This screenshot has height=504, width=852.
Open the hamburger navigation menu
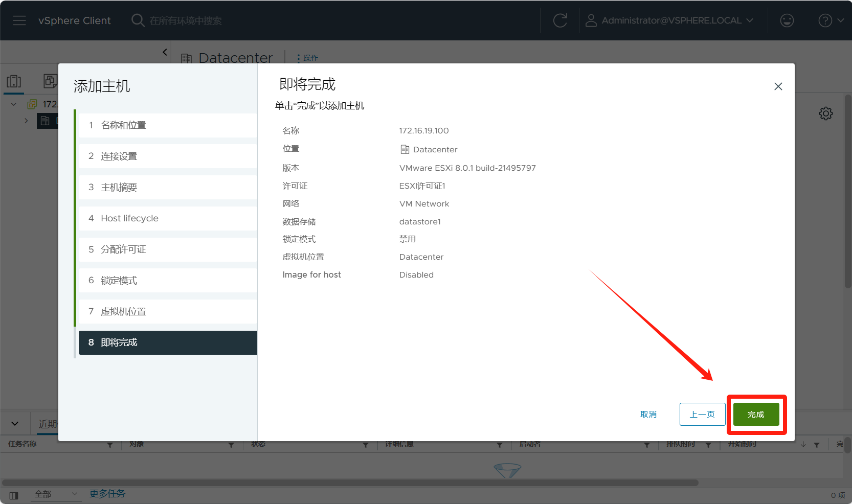pyautogui.click(x=19, y=20)
